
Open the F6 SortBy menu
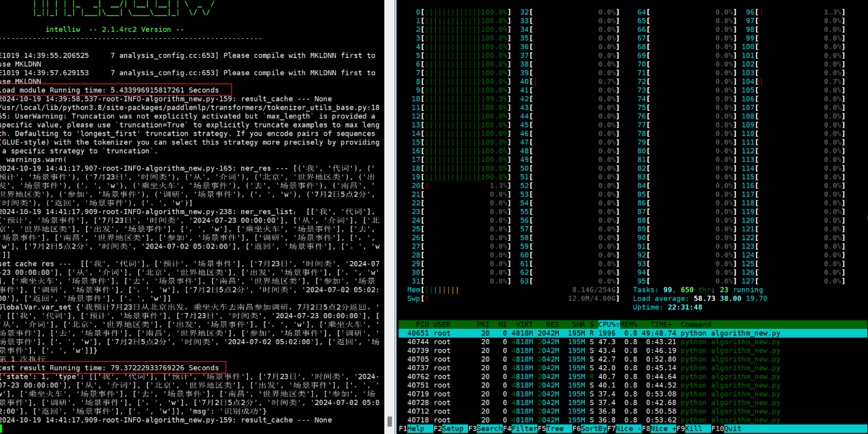click(590, 429)
